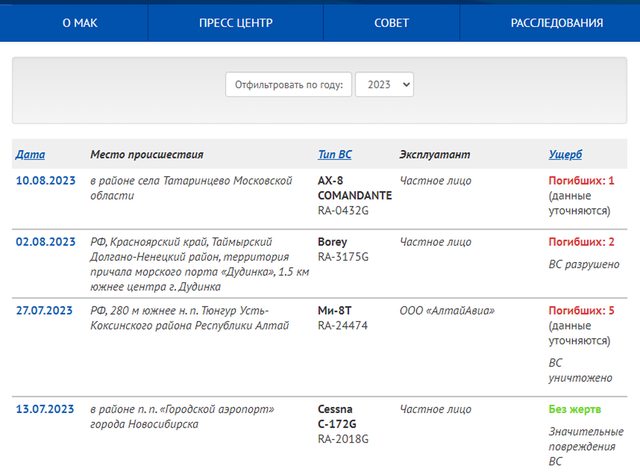Viewport: 640px width, 472px height.
Task: Click the ВС уничтожено status text
Action: click(580, 370)
